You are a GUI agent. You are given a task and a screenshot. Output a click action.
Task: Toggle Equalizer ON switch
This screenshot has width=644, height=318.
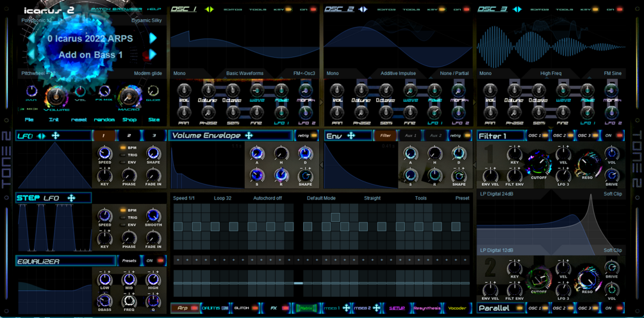pyautogui.click(x=160, y=260)
